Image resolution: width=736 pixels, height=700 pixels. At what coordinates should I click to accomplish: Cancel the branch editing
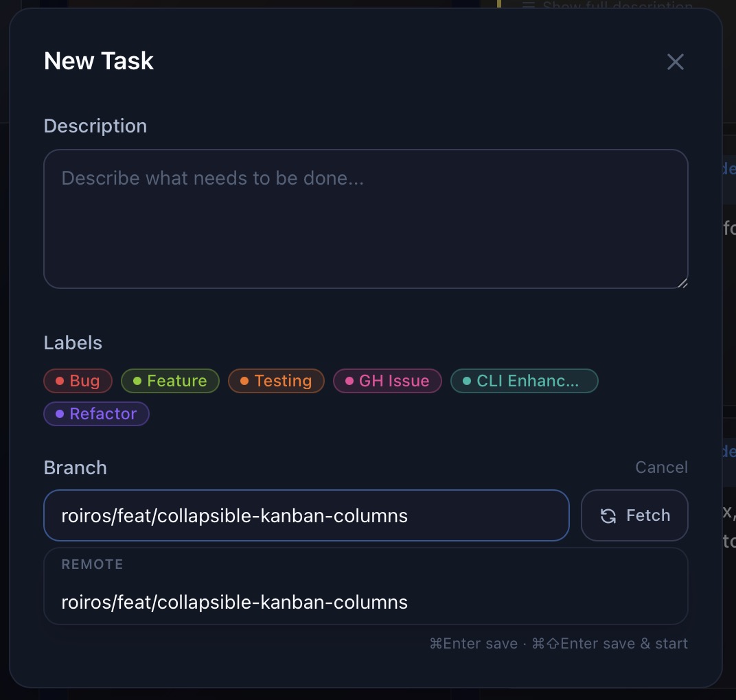660,467
